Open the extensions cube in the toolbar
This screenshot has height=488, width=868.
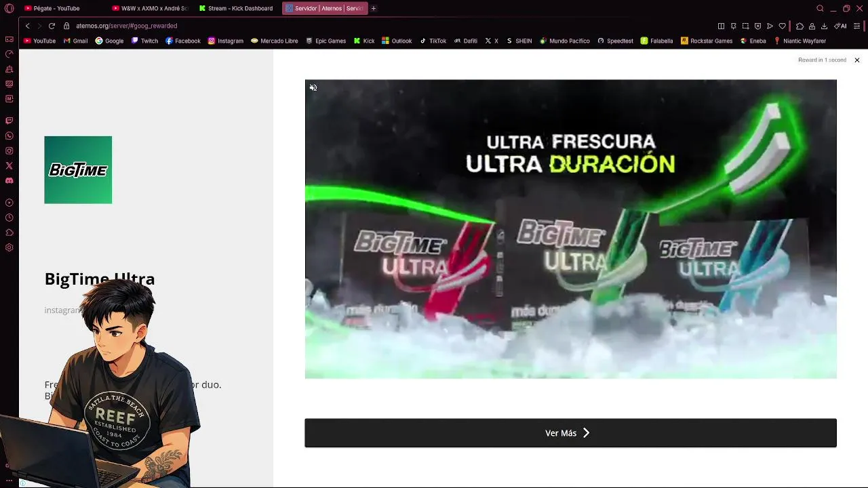[x=800, y=26]
